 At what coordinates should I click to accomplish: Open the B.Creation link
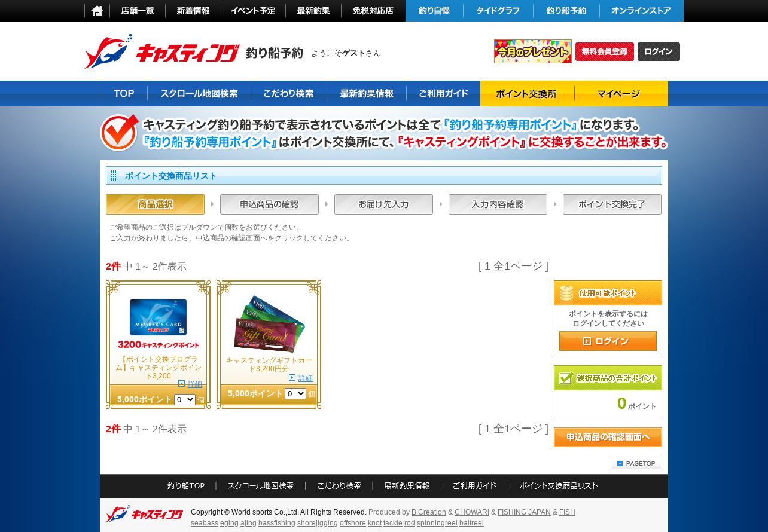[x=429, y=512]
